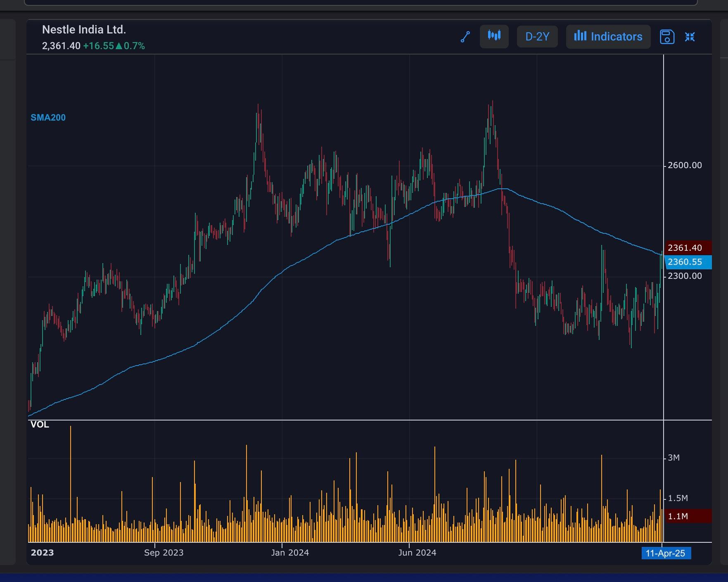Select the SMA200 indicator label

[x=48, y=118]
